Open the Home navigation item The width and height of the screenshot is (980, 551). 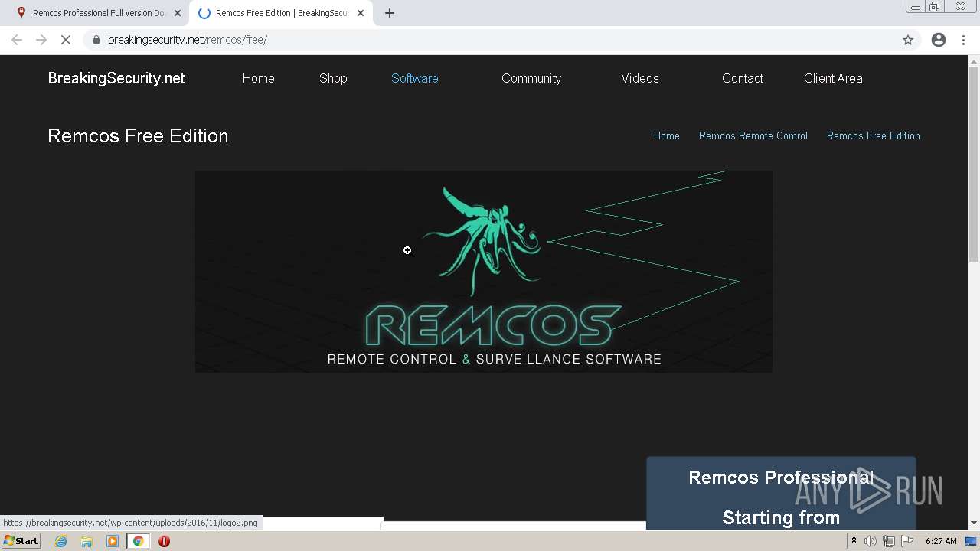coord(258,78)
